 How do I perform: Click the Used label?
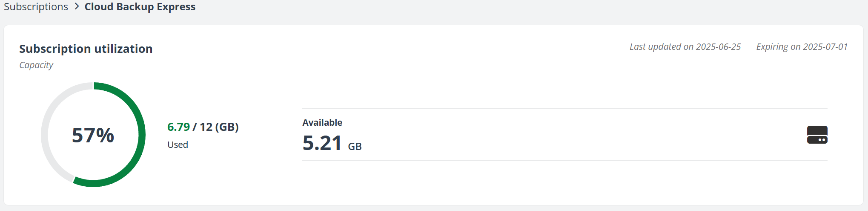[178, 145]
